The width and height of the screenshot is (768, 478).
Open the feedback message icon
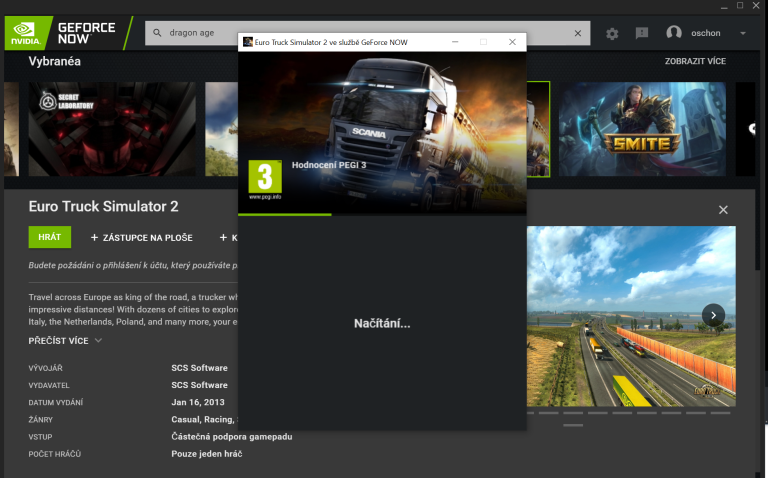point(642,33)
